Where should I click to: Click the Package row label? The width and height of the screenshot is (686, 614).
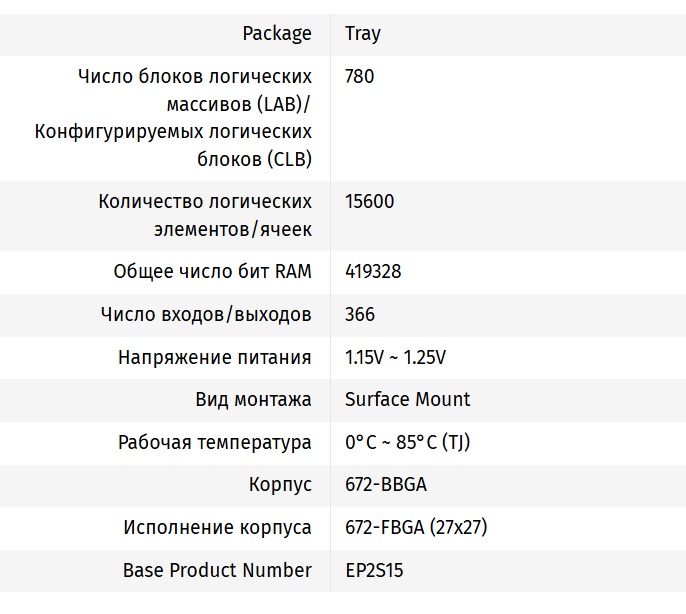click(x=277, y=34)
